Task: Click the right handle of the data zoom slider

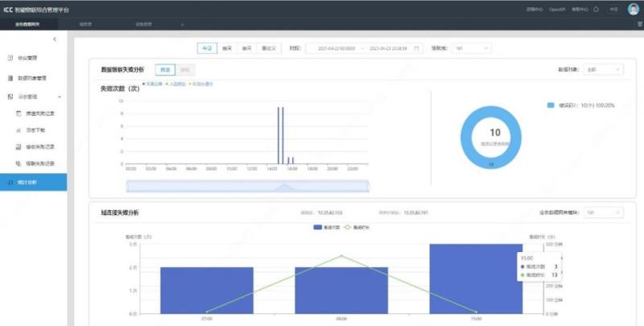Action: point(369,186)
